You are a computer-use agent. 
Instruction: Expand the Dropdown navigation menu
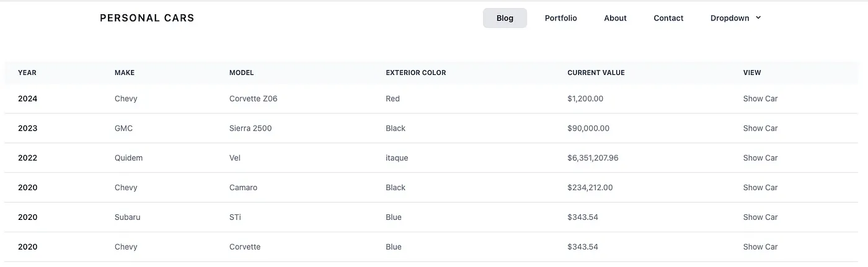pyautogui.click(x=730, y=18)
